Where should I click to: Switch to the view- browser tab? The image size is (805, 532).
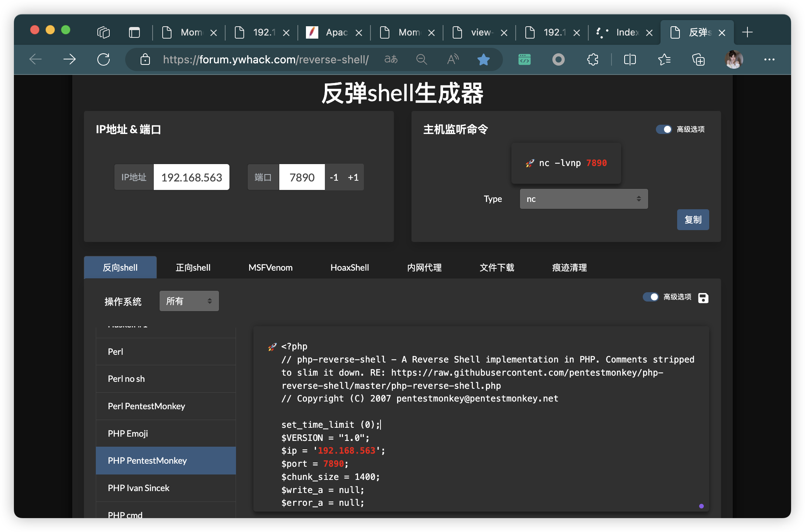[479, 32]
